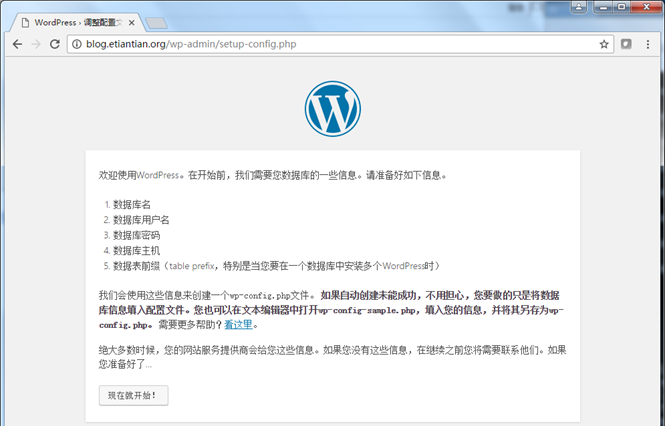Click list item 数据库用户名
Viewport: 665px width, 426px height.
point(141,220)
